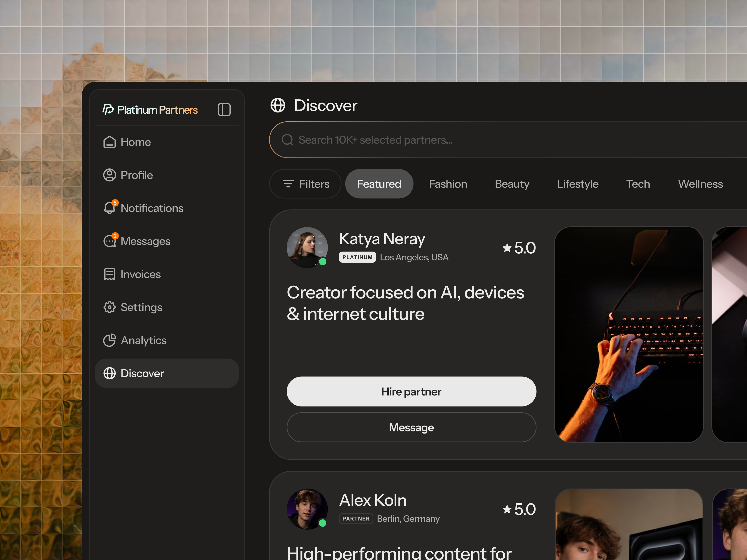Open Alex Koln's avatar photo

click(307, 509)
